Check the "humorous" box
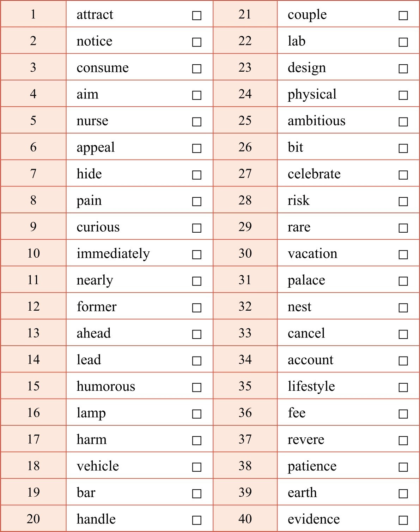This screenshot has width=420, height=532. click(197, 387)
